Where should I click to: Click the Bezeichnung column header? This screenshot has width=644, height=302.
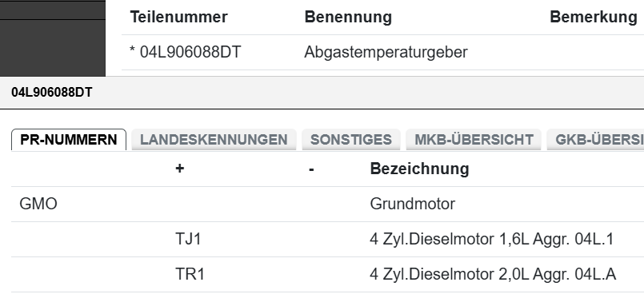(x=419, y=169)
